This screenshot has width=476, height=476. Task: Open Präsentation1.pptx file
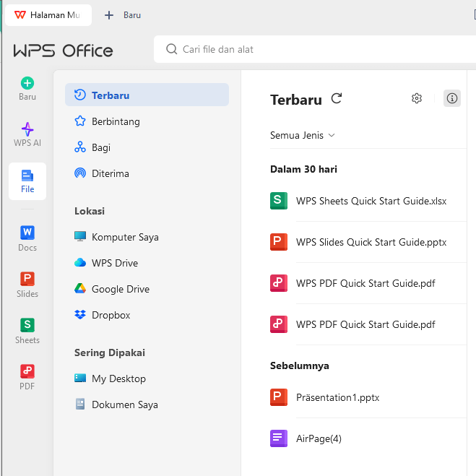337,398
